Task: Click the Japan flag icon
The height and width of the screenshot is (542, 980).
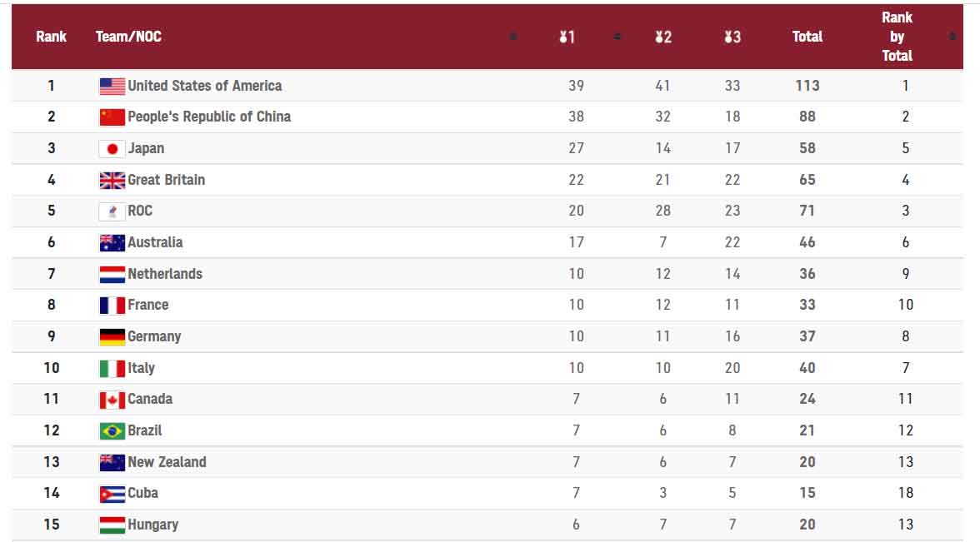Action: point(110,148)
